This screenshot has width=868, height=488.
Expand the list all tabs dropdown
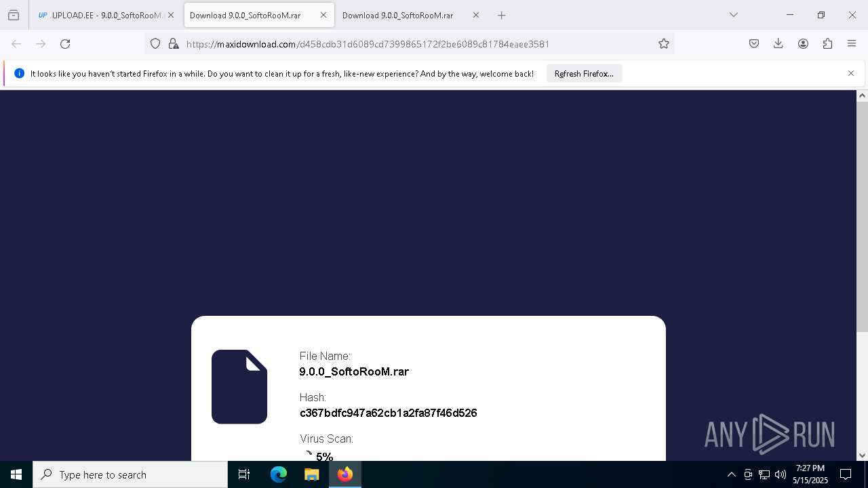point(733,15)
